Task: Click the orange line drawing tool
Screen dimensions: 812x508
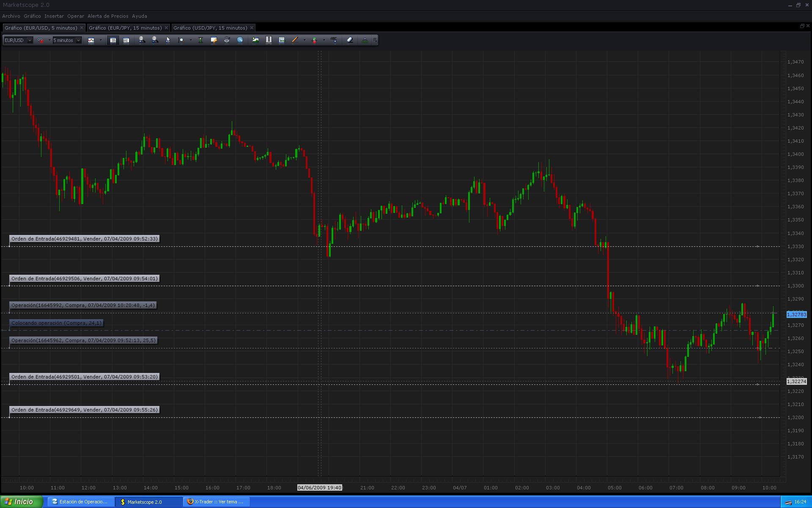Action: 295,40
